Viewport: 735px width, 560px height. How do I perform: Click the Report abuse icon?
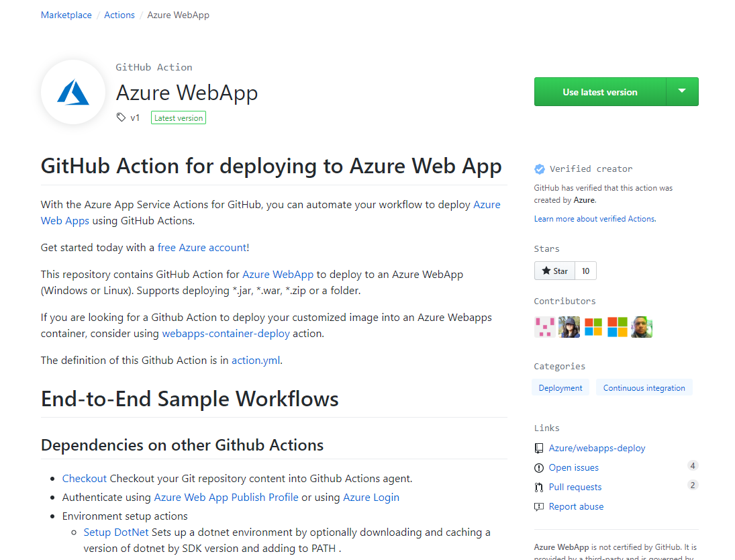point(539,506)
